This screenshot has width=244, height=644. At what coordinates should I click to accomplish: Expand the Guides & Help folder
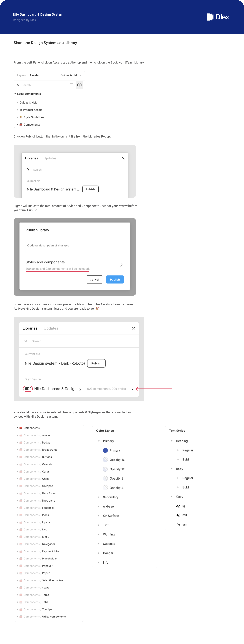[x=18, y=102]
